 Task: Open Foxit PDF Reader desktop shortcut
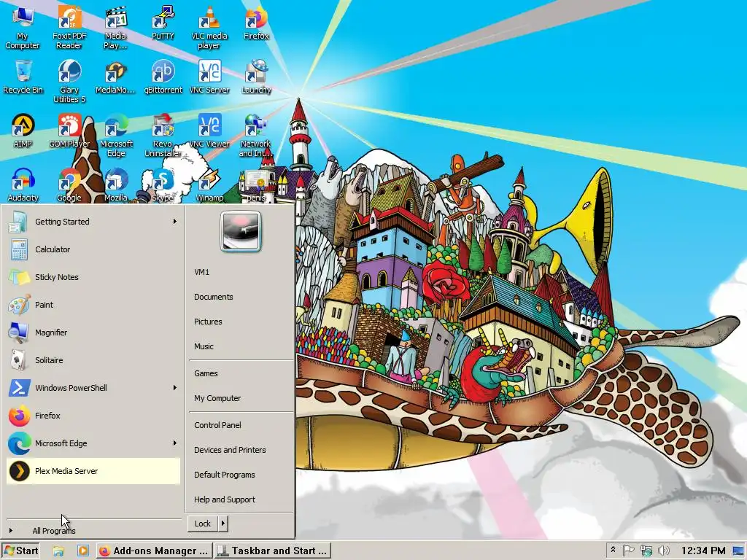[69, 27]
